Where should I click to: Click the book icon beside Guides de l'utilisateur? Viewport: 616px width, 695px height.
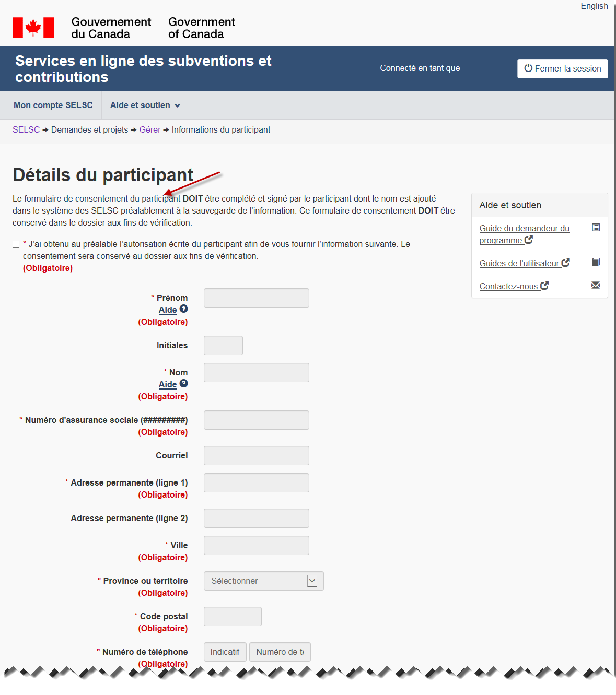[596, 262]
